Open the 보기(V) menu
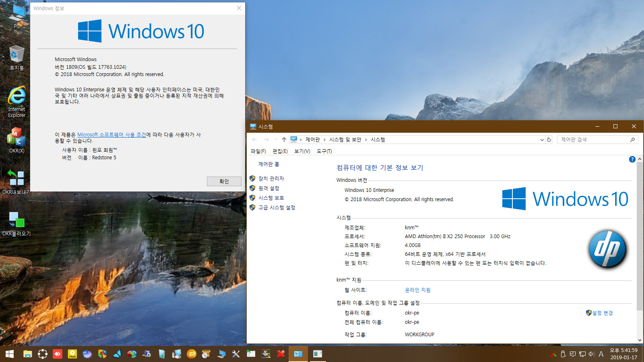Screen dimensions: 644x362 click(x=302, y=151)
